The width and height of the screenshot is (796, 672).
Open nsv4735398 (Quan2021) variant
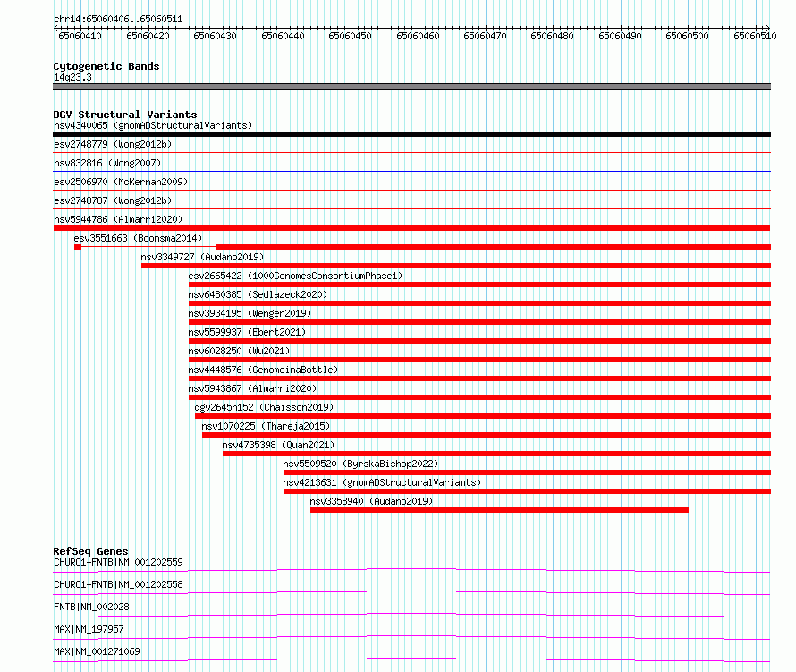[278, 445]
